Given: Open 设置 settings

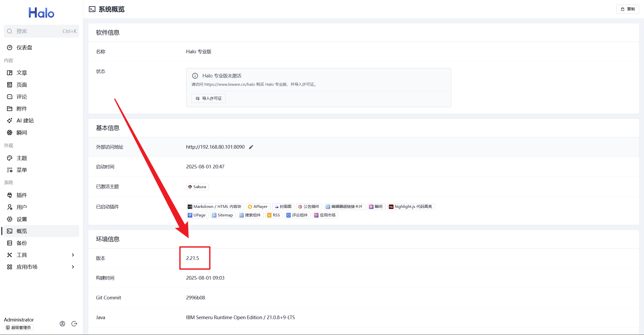Looking at the screenshot, I should click(x=42, y=219).
